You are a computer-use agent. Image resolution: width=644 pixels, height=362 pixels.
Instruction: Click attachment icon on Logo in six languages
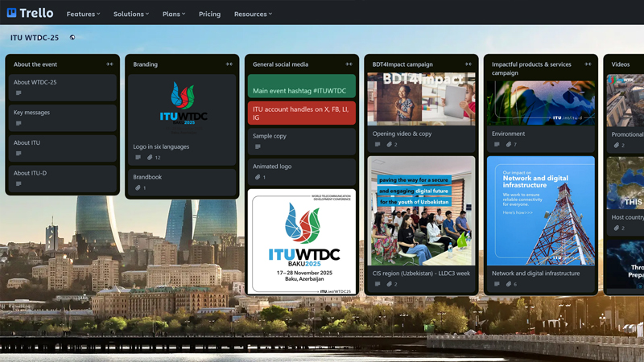[x=150, y=157]
